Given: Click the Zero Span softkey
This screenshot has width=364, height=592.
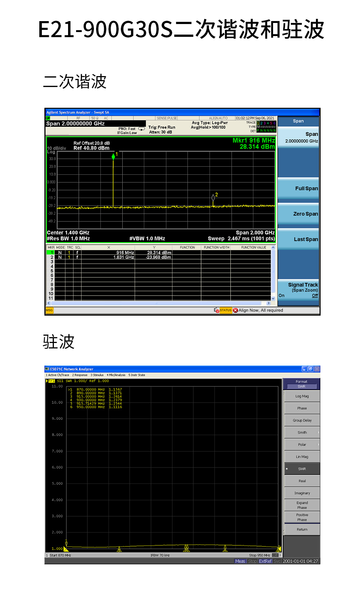Looking at the screenshot, I should click(x=298, y=214).
